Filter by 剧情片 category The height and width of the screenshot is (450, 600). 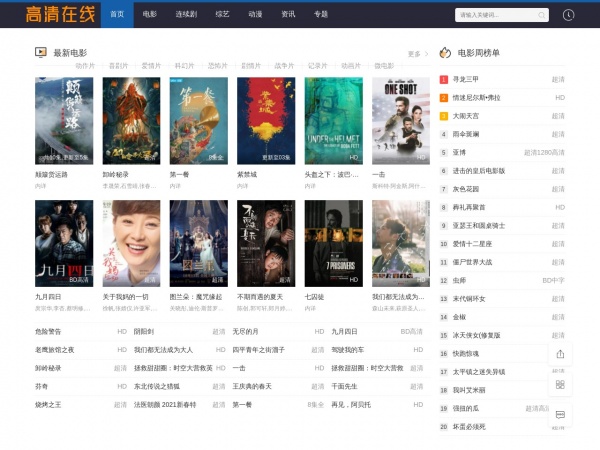click(251, 66)
